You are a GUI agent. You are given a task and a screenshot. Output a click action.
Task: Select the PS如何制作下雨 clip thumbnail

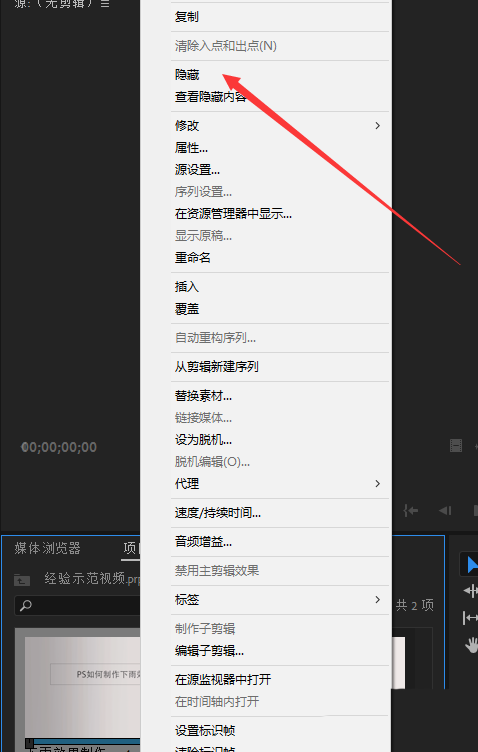[82, 687]
